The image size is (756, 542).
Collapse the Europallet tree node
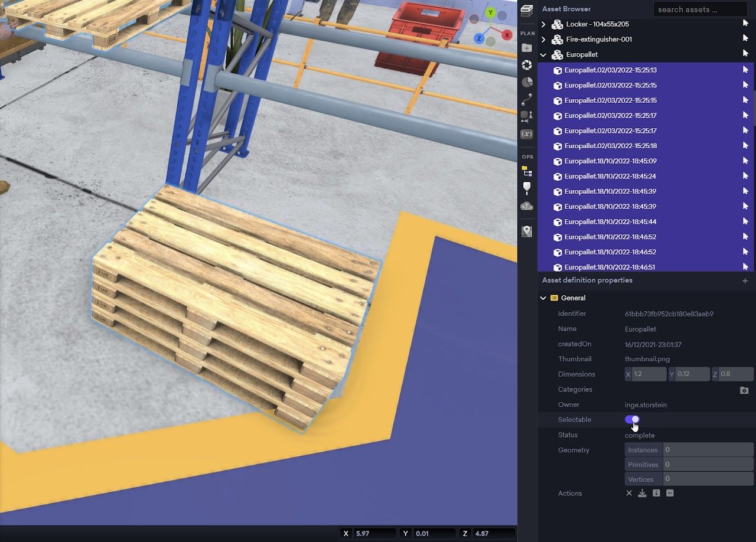(x=543, y=55)
